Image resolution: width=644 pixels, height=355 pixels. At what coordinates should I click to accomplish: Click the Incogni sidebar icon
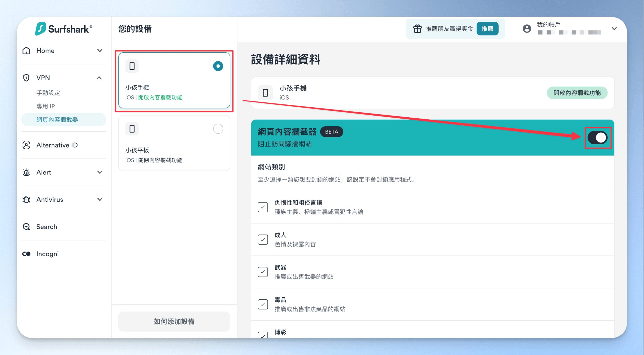(26, 254)
